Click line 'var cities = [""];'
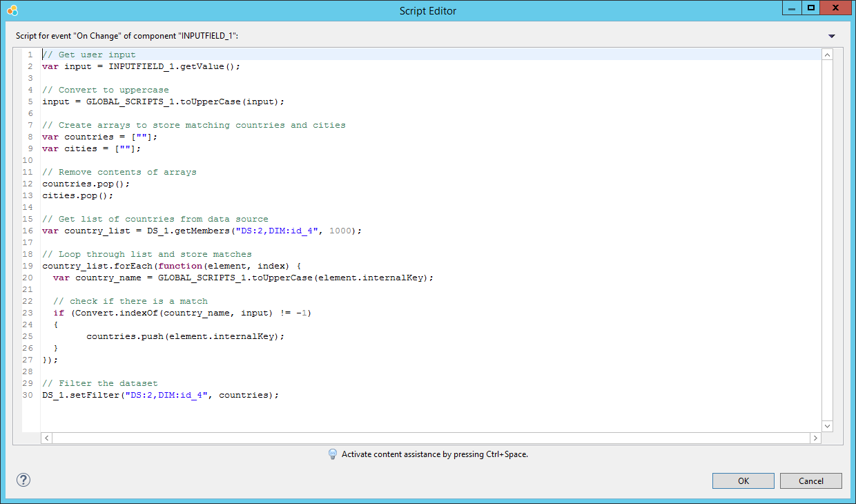 [91, 148]
